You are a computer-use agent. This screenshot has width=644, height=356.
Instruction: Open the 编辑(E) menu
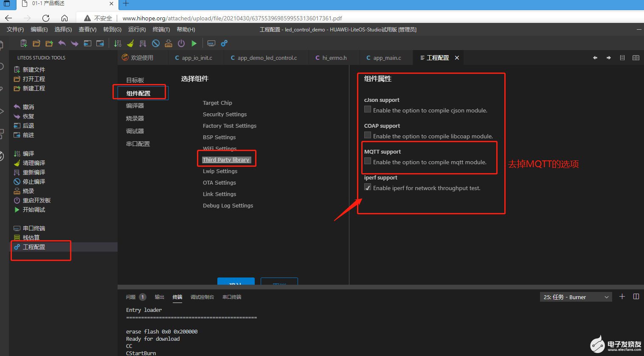click(39, 29)
